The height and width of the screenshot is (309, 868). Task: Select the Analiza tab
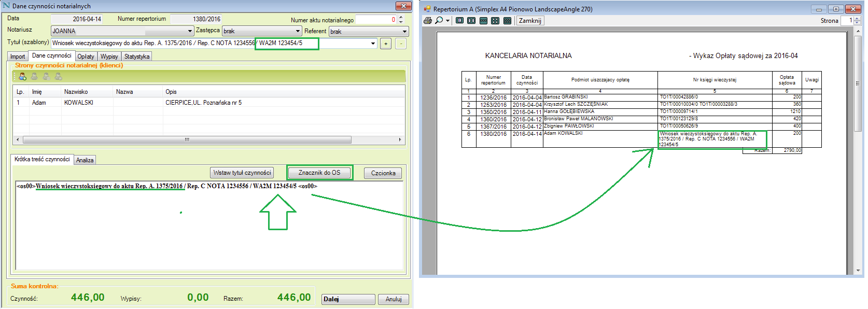(x=85, y=160)
